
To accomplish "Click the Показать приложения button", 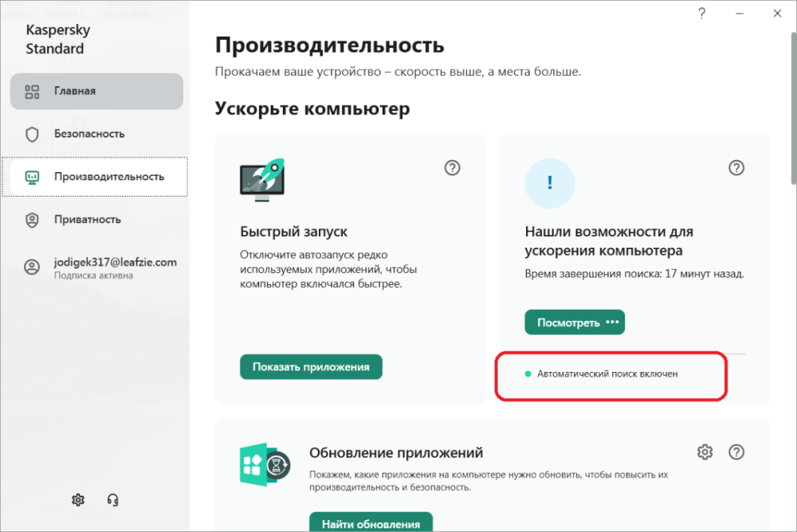I will (311, 366).
